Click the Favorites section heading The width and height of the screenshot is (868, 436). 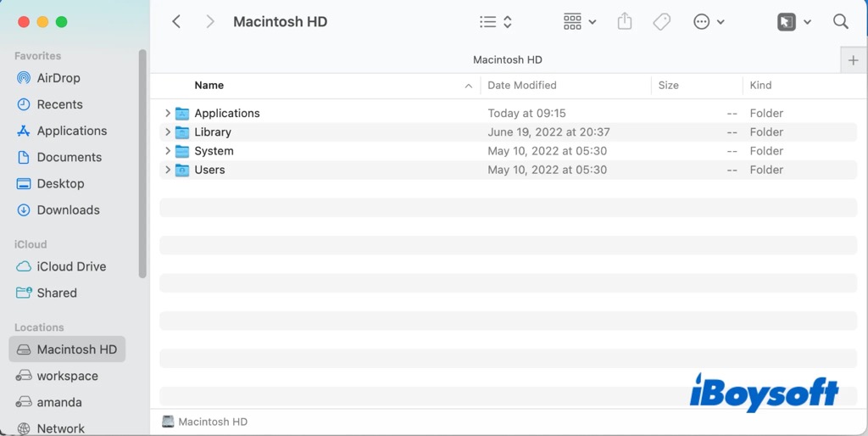[x=37, y=56]
